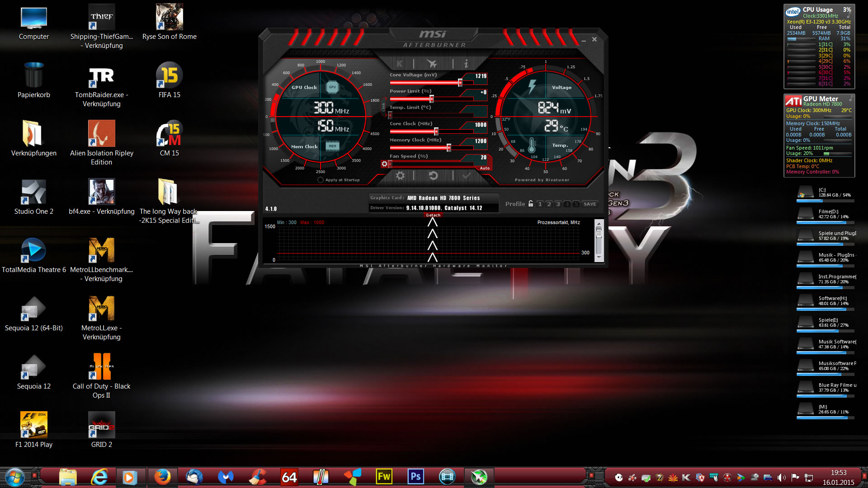Click the fan speed settings gear

coord(384,164)
